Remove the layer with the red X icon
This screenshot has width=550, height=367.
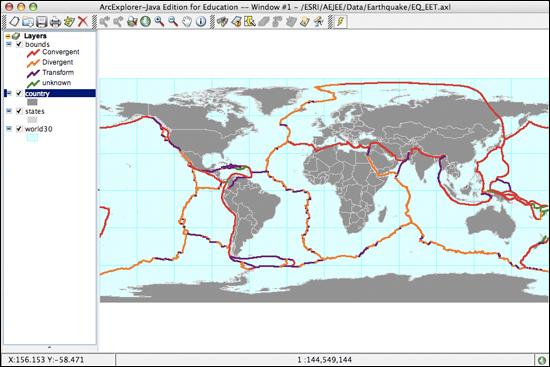click(82, 22)
